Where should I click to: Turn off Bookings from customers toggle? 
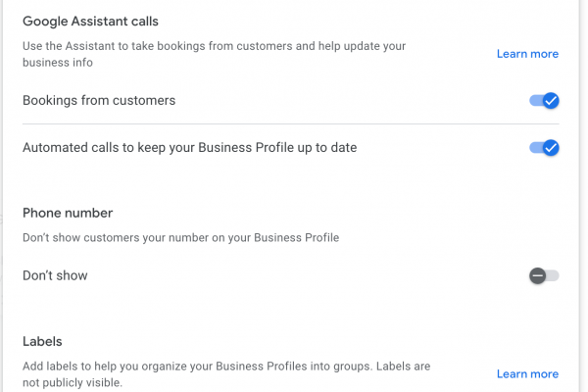543,100
